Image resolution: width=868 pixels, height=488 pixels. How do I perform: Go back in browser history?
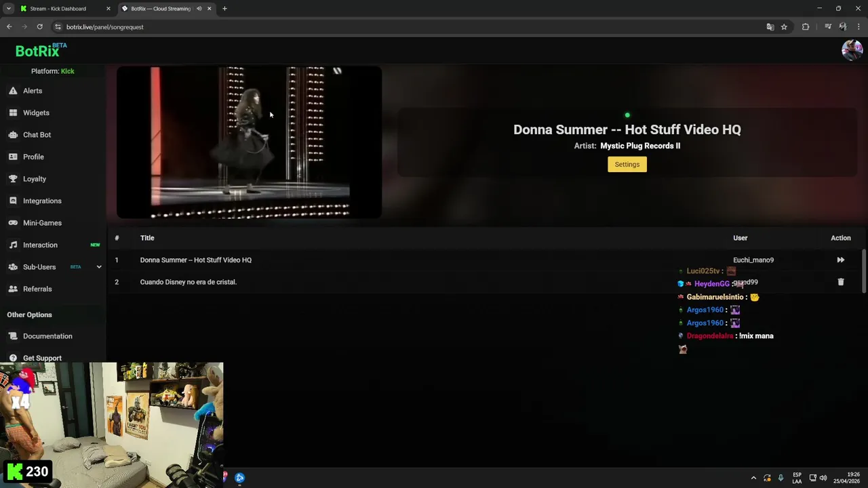pyautogui.click(x=9, y=27)
